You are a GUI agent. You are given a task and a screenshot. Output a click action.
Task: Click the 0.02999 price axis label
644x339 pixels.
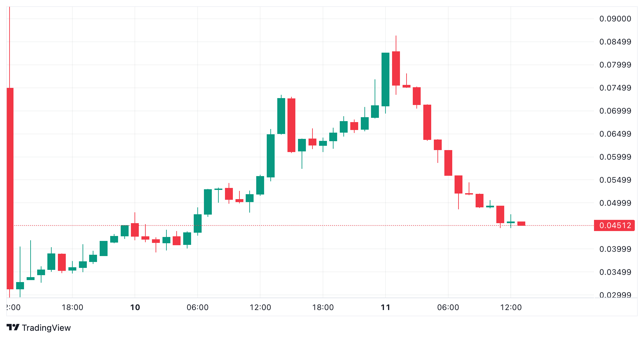point(615,295)
